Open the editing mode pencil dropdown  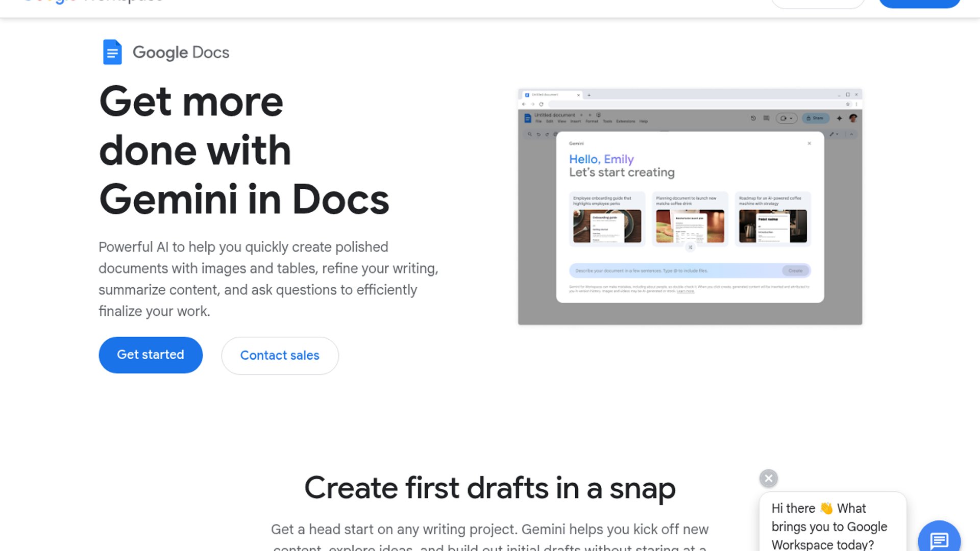click(x=834, y=134)
